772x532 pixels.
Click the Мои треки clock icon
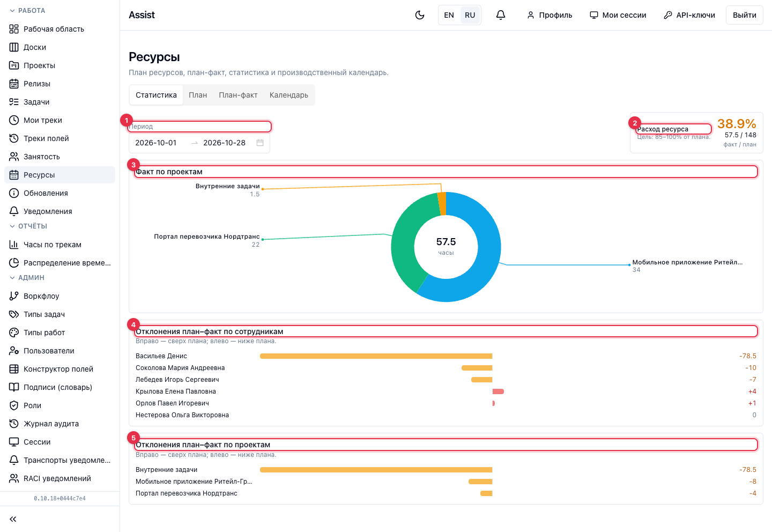[14, 120]
